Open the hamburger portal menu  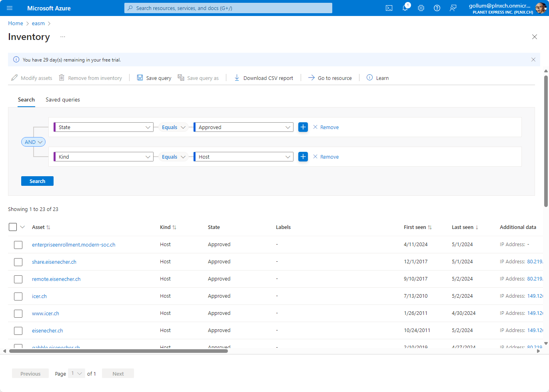(10, 8)
